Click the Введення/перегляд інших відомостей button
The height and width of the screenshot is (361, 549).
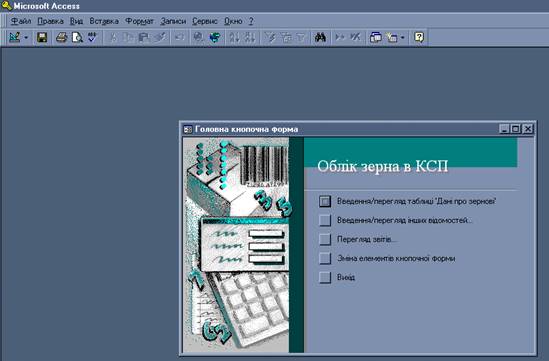pos(325,220)
